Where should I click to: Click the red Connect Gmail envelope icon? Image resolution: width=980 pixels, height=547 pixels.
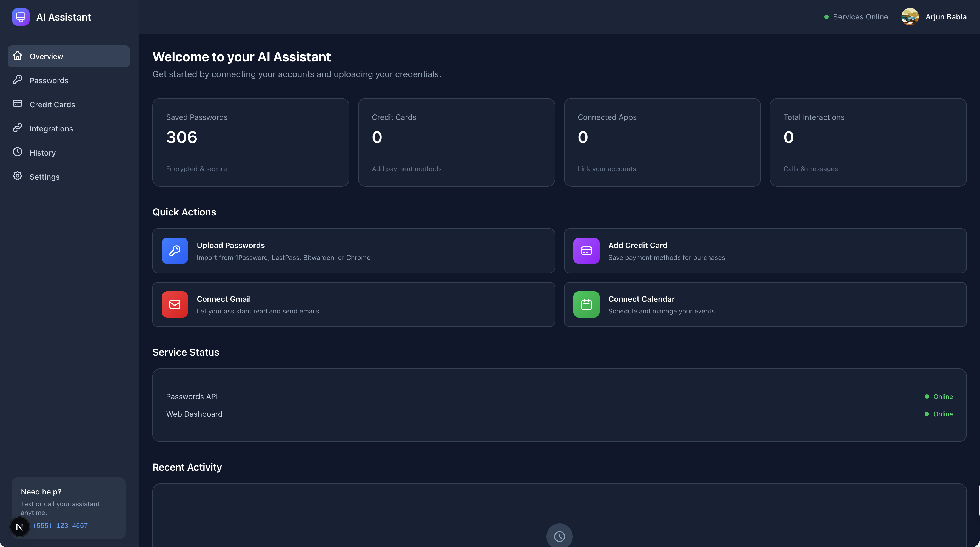(175, 304)
